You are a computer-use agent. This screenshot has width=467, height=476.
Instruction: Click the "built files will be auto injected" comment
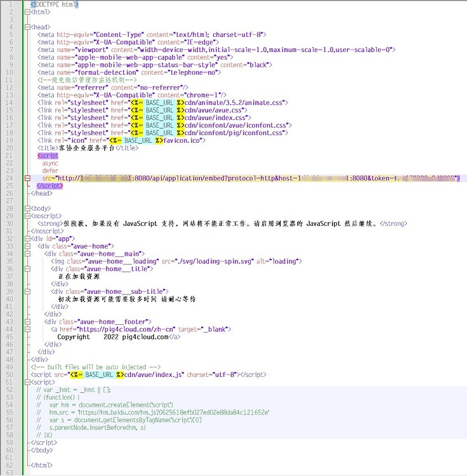pyautogui.click(x=96, y=367)
